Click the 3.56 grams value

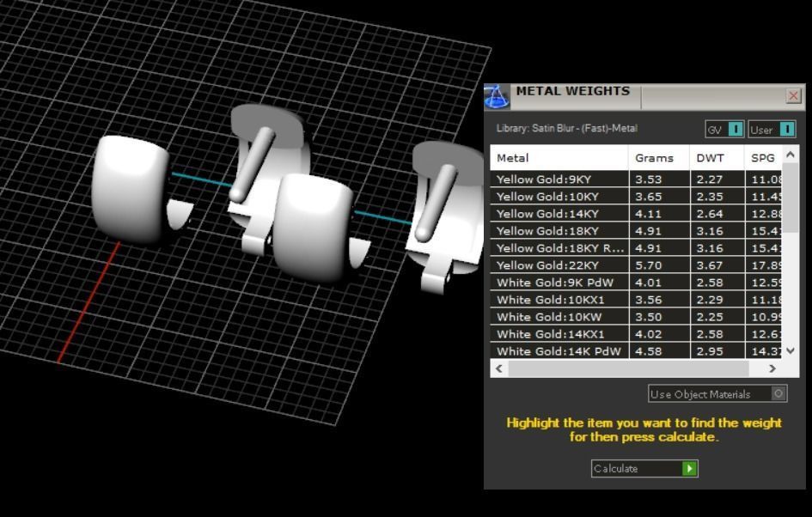click(x=649, y=300)
